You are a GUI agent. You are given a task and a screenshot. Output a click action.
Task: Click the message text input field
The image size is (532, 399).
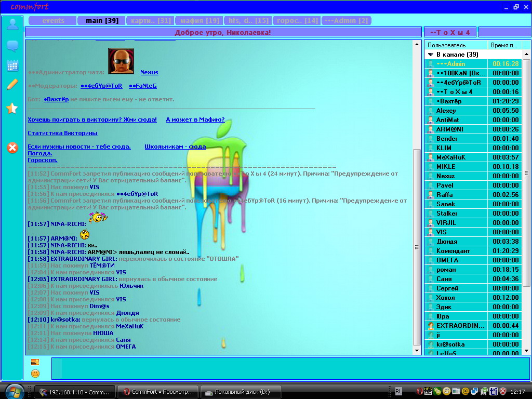pyautogui.click(x=291, y=368)
